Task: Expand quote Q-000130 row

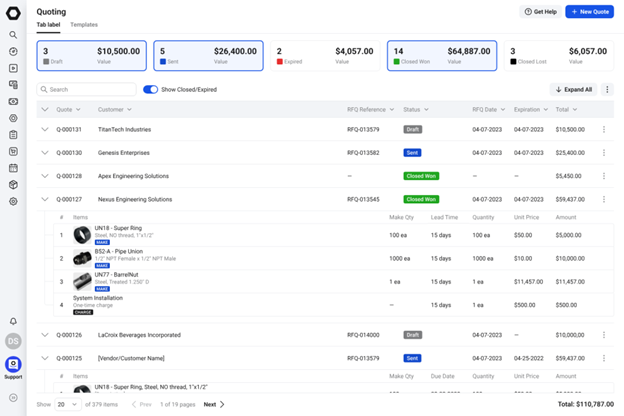Action: [x=45, y=153]
